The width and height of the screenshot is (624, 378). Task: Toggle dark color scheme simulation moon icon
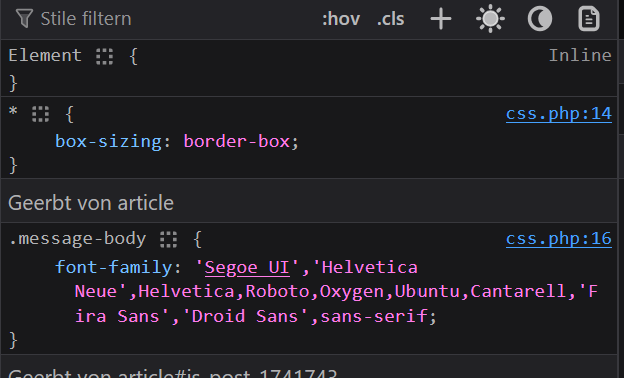coord(540,19)
